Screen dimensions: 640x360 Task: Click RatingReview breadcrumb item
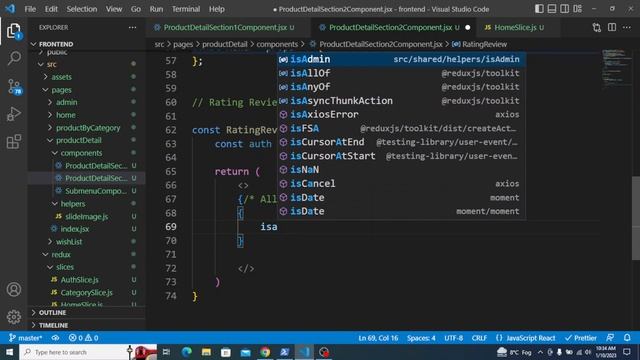[x=484, y=44]
